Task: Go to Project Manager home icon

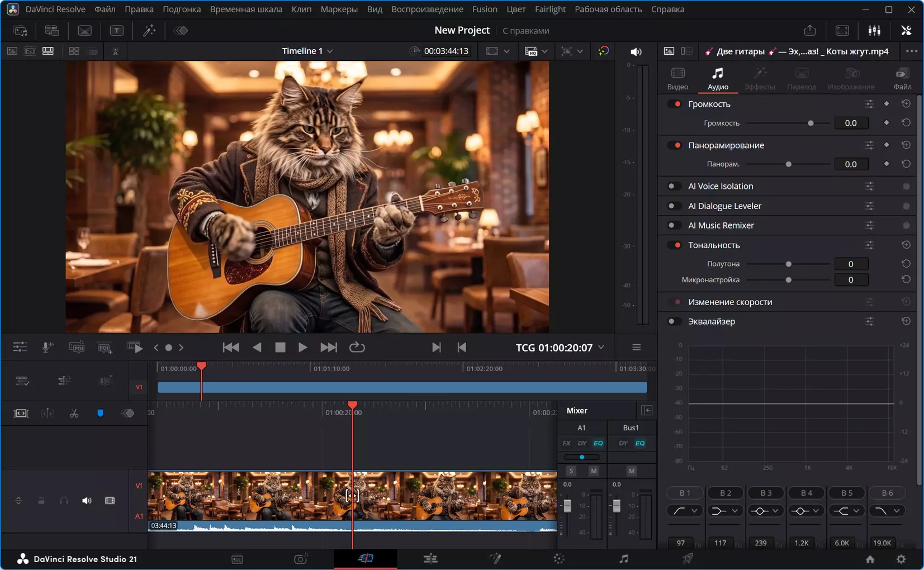Action: [x=870, y=559]
